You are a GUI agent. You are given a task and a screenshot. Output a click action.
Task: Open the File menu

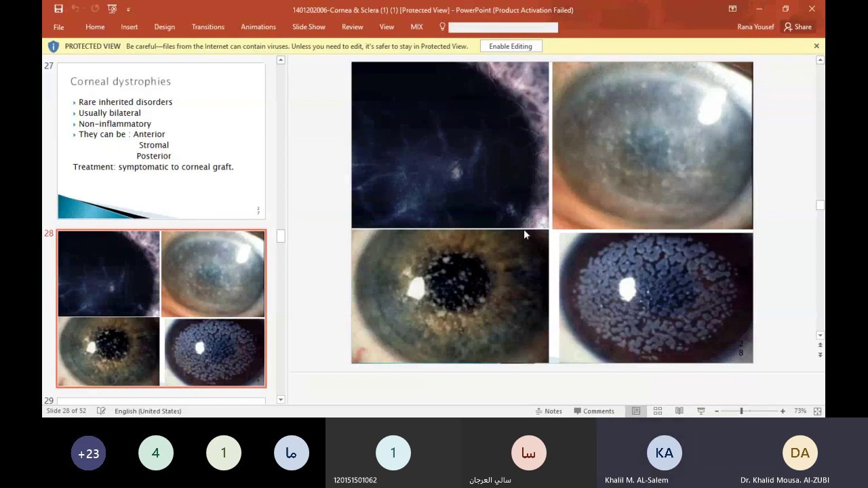click(x=59, y=27)
